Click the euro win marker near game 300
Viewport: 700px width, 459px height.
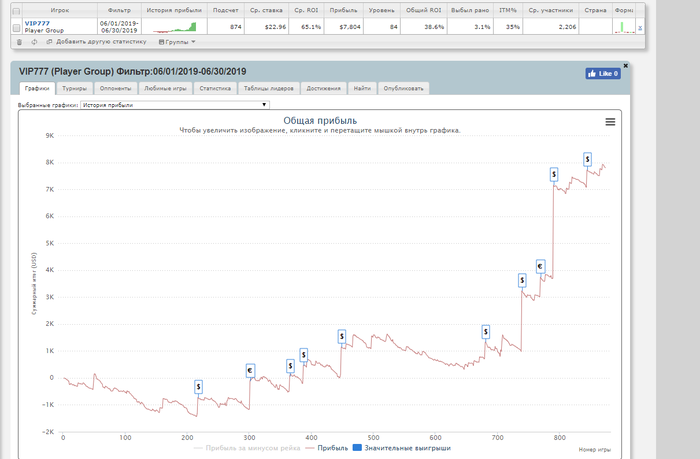click(x=250, y=370)
